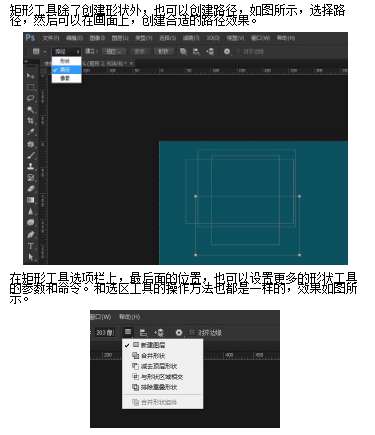Viewport: 375px width, 435px height.
Task: Click the Ps logo in upper screenshot
Action: point(30,38)
